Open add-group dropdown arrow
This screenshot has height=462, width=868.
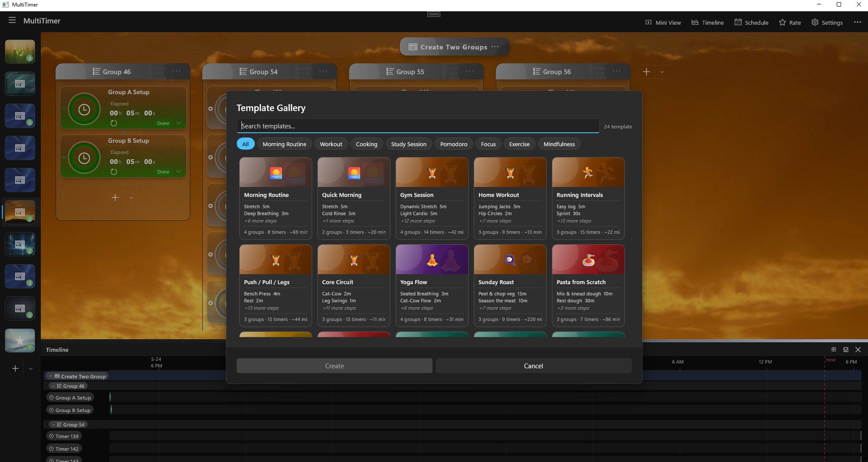[662, 72]
